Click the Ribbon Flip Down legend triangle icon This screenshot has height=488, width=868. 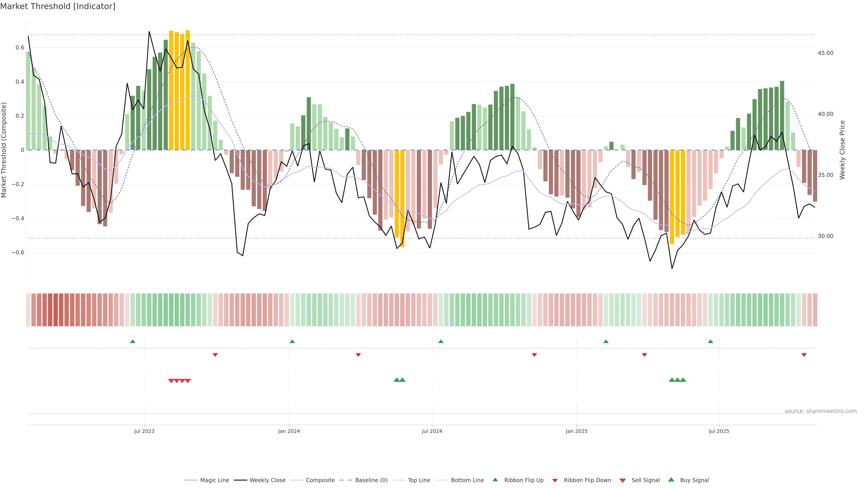pyautogui.click(x=555, y=481)
